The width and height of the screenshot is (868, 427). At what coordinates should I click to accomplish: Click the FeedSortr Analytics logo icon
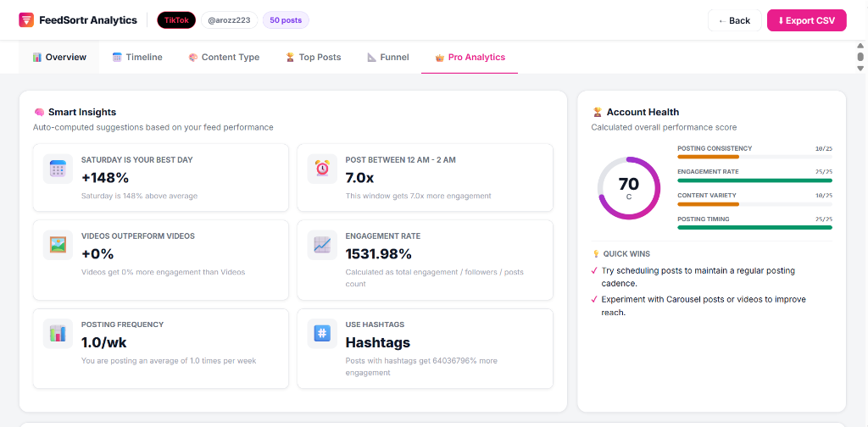26,20
